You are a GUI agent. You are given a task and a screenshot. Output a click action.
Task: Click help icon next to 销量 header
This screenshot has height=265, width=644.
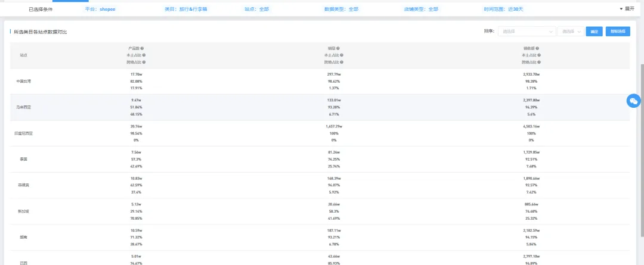pos(338,48)
